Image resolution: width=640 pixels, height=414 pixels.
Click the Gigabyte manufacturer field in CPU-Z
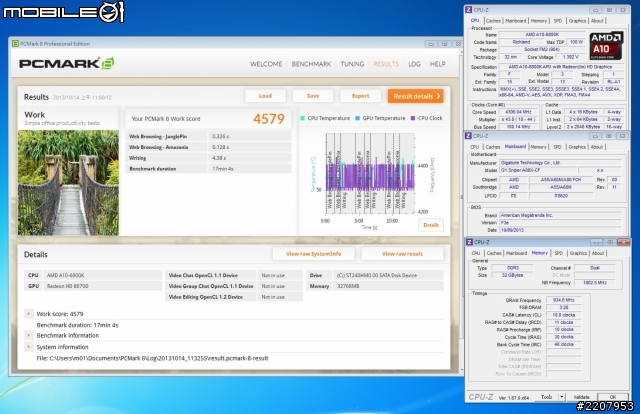[560, 162]
